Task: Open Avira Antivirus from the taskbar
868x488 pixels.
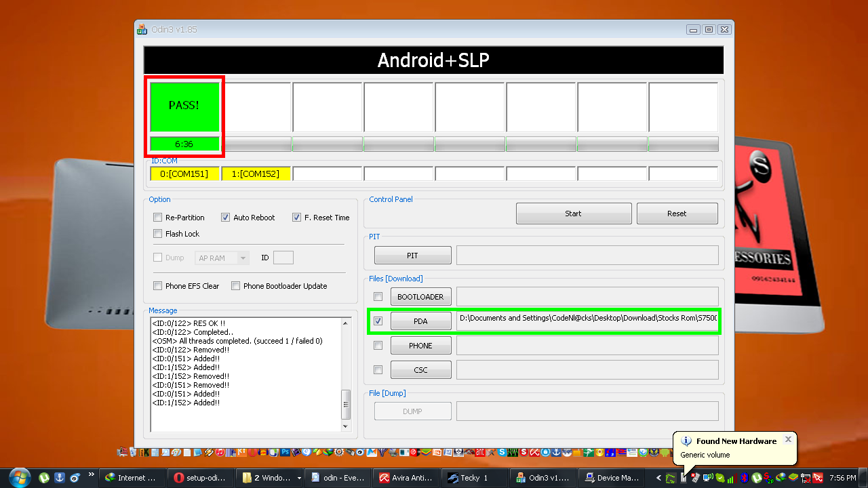Action: [406, 478]
